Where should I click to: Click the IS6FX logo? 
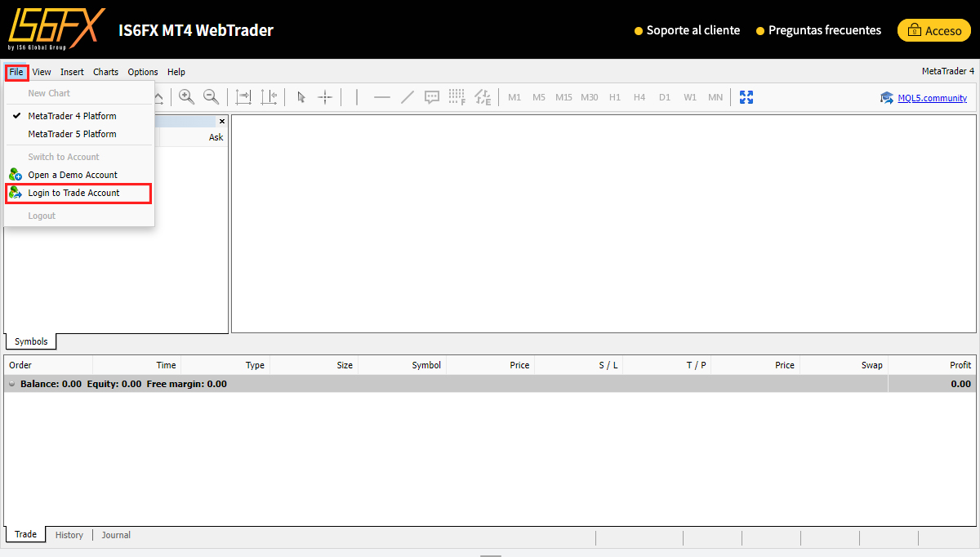(x=56, y=29)
